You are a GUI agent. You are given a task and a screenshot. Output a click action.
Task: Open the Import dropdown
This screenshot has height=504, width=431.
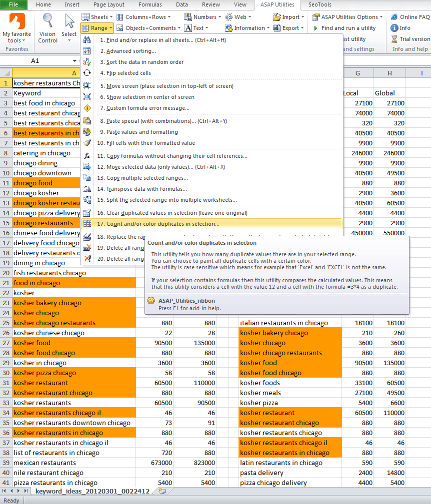click(288, 17)
